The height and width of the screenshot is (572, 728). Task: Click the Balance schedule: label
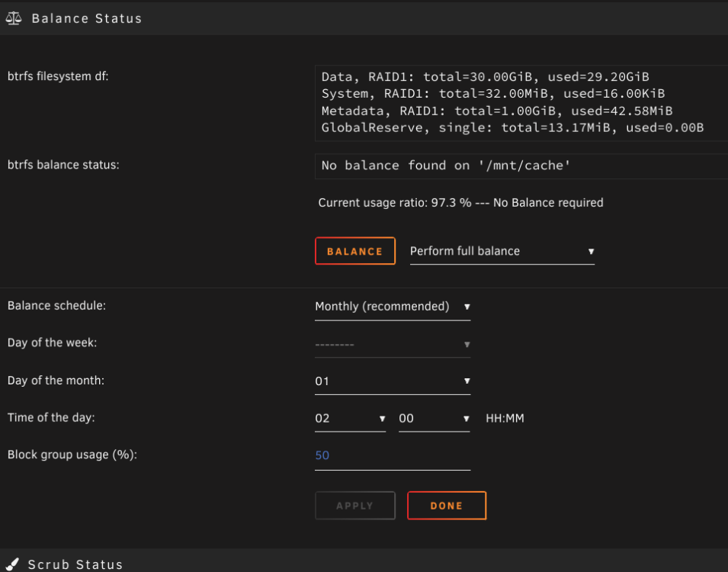point(56,305)
